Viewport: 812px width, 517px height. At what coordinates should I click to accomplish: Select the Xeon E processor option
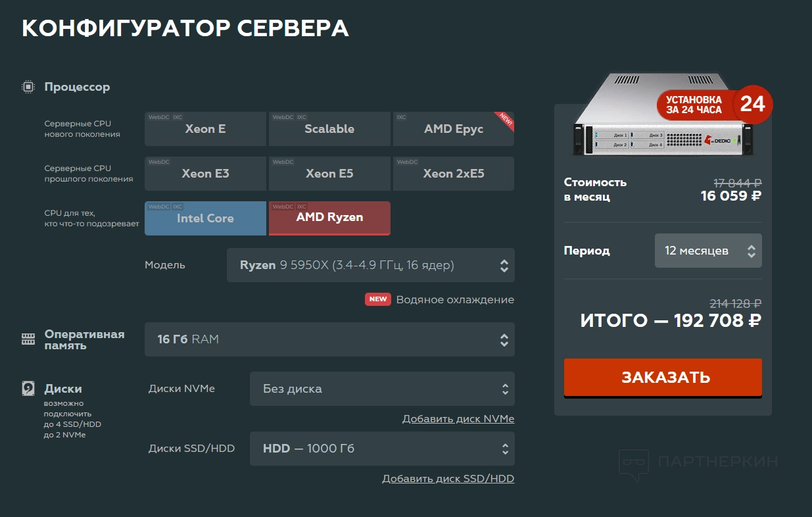click(205, 129)
